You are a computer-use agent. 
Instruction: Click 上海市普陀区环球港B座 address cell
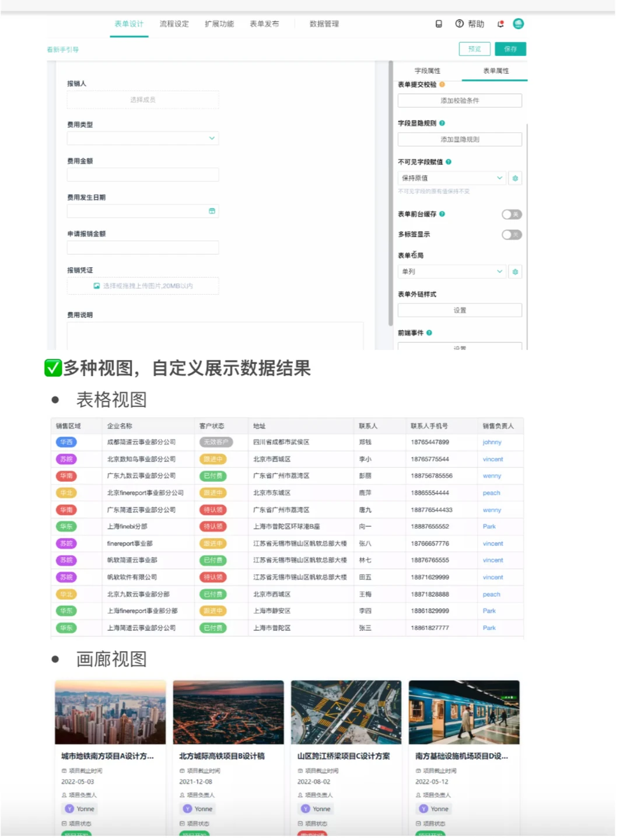tap(286, 527)
